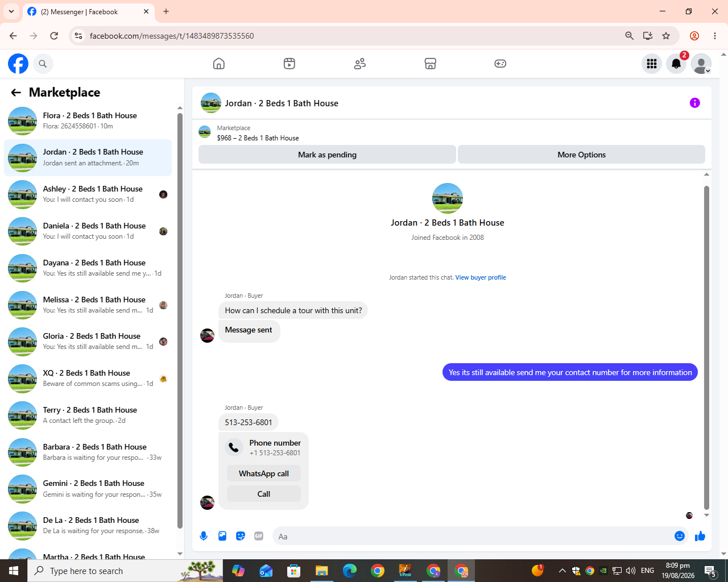Open the Windows Start menu

14,571
